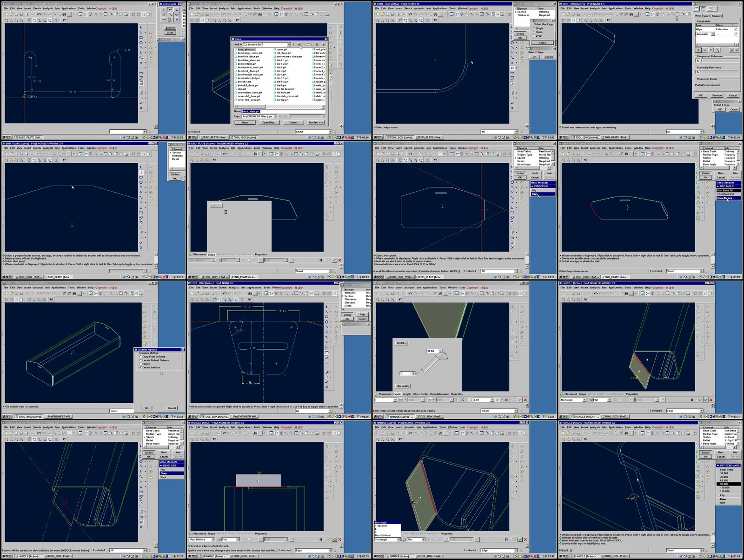Click the blue X quit icon beside the slot sketch

pyautogui.click(x=327, y=387)
